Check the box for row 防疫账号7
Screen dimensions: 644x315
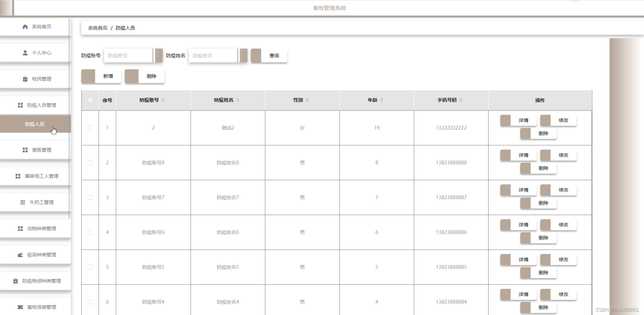pyautogui.click(x=90, y=197)
